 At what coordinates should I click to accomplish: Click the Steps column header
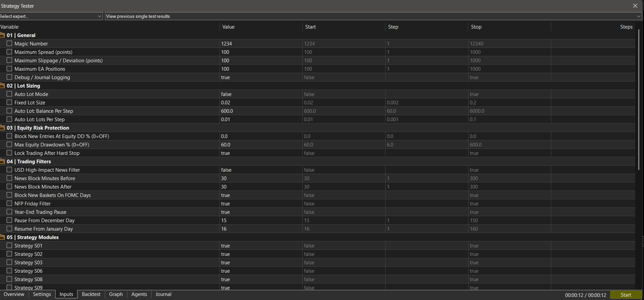click(x=593, y=27)
